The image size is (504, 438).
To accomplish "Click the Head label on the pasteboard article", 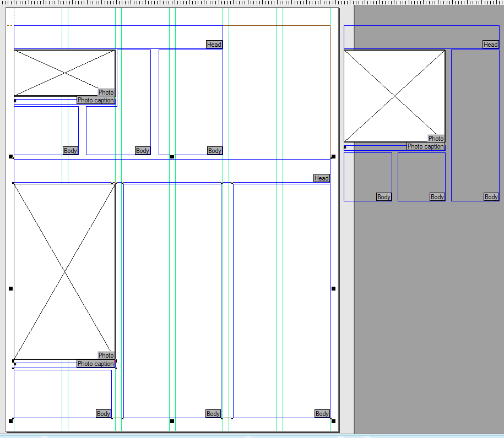I will [x=490, y=45].
